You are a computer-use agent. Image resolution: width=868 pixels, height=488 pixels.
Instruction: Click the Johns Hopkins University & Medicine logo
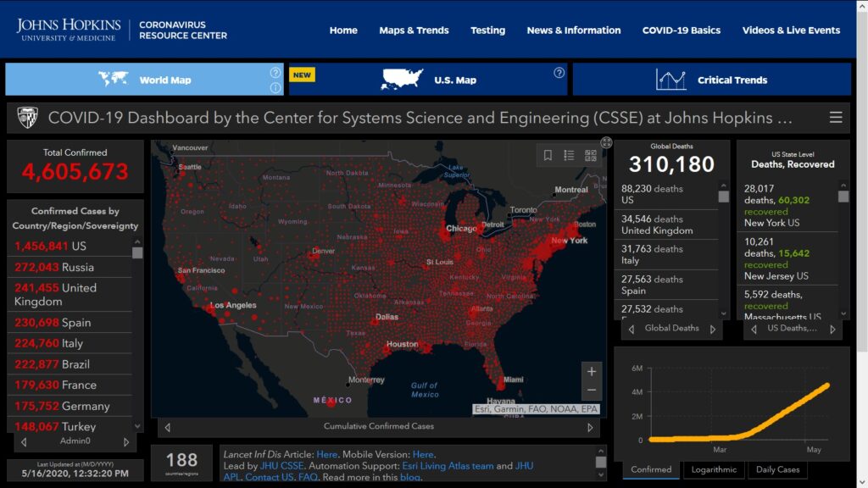click(68, 30)
